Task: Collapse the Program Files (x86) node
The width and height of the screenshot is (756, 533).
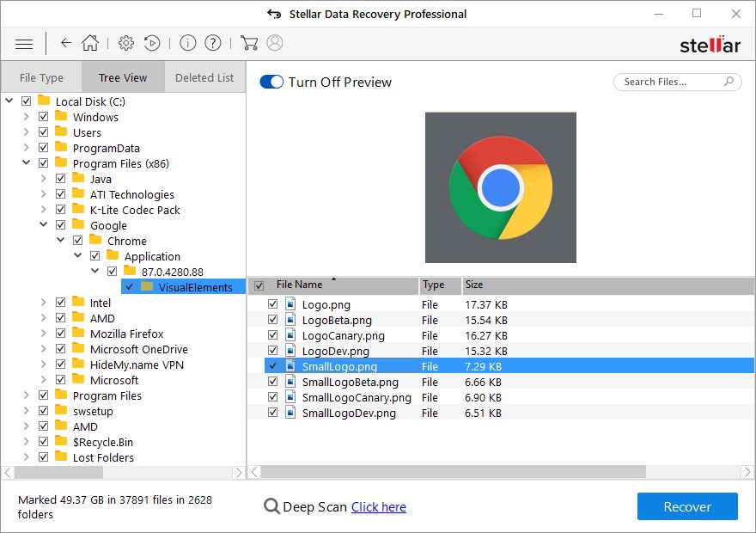Action: pos(27,162)
